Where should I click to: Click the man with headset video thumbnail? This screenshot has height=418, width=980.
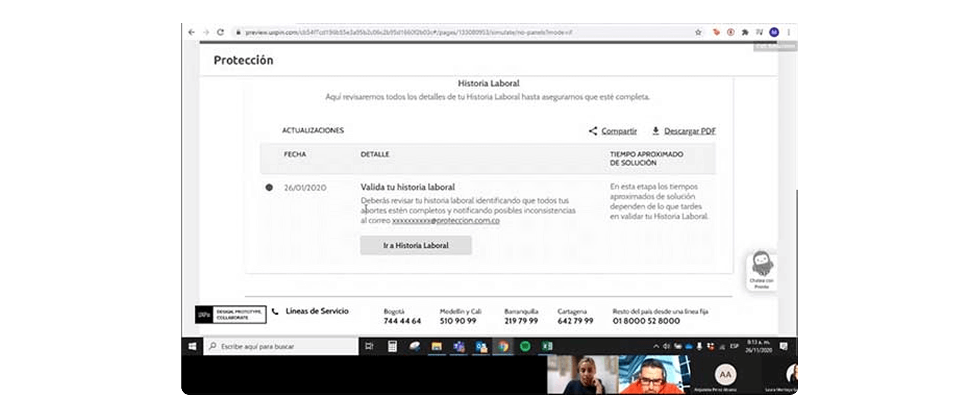[x=654, y=375]
